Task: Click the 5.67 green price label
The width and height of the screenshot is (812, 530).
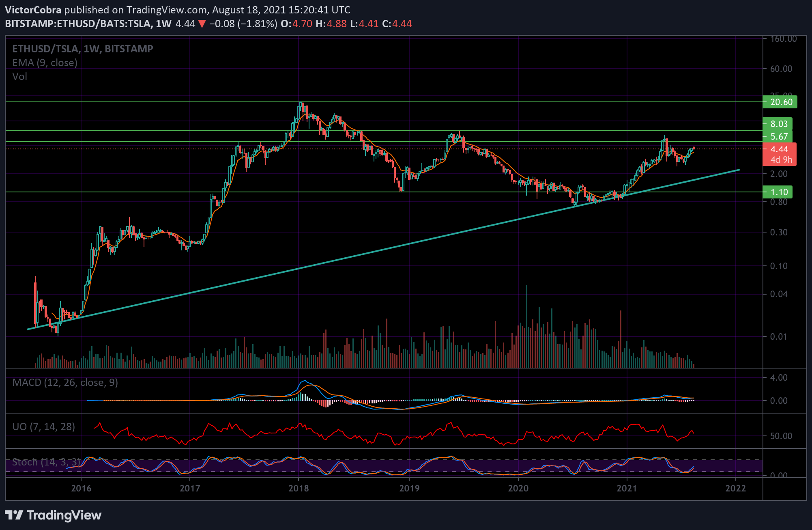Action: (778, 136)
